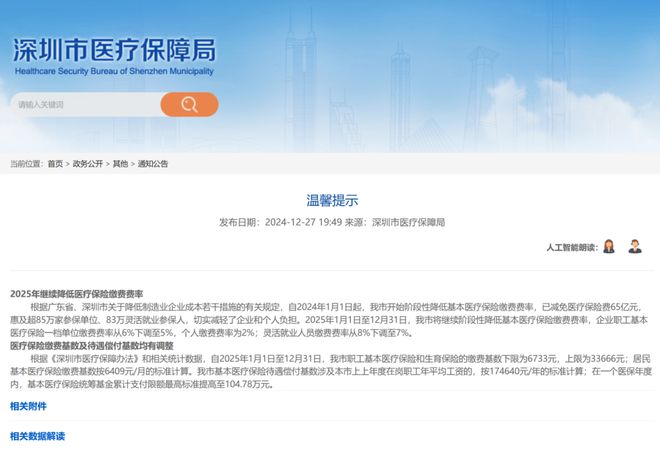Focus the 请输入关键词 search input field
This screenshot has height=455, width=660.
[83, 104]
